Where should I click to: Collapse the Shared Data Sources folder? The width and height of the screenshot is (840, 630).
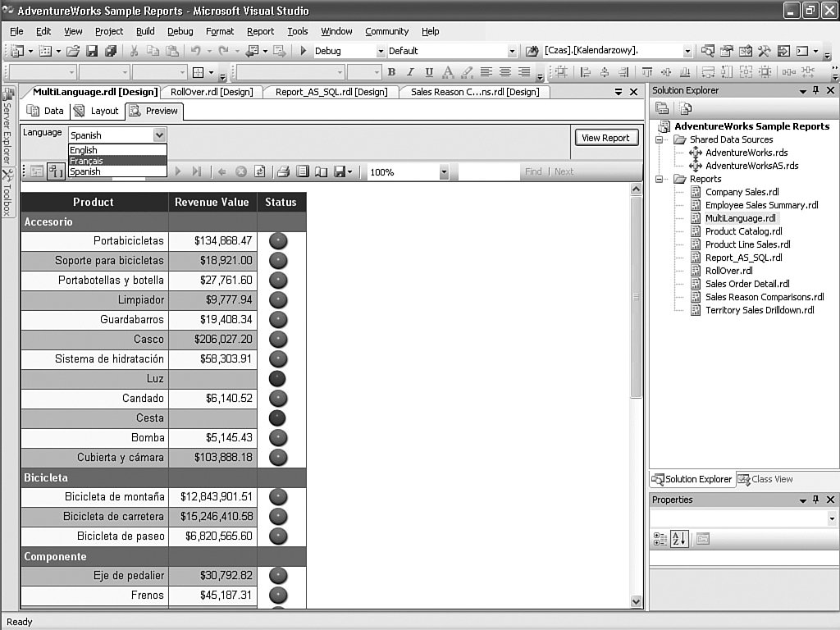[660, 139]
